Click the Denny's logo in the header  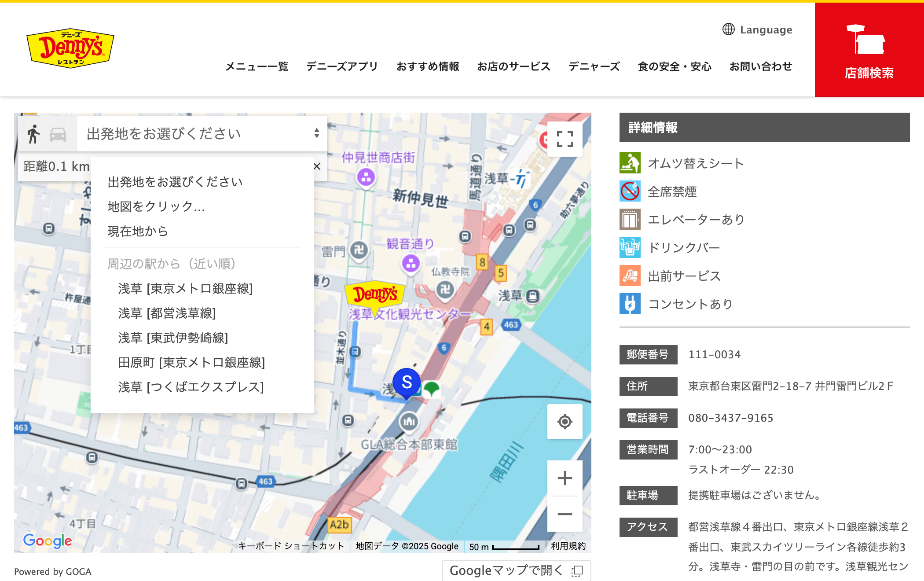point(70,48)
